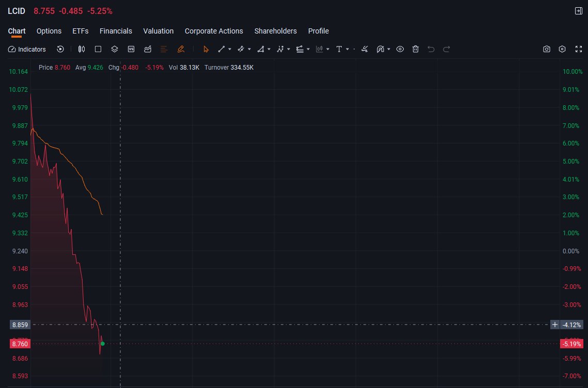Expand the channel tool dropdown arrow
The width and height of the screenshot is (588, 388).
[x=249, y=49]
